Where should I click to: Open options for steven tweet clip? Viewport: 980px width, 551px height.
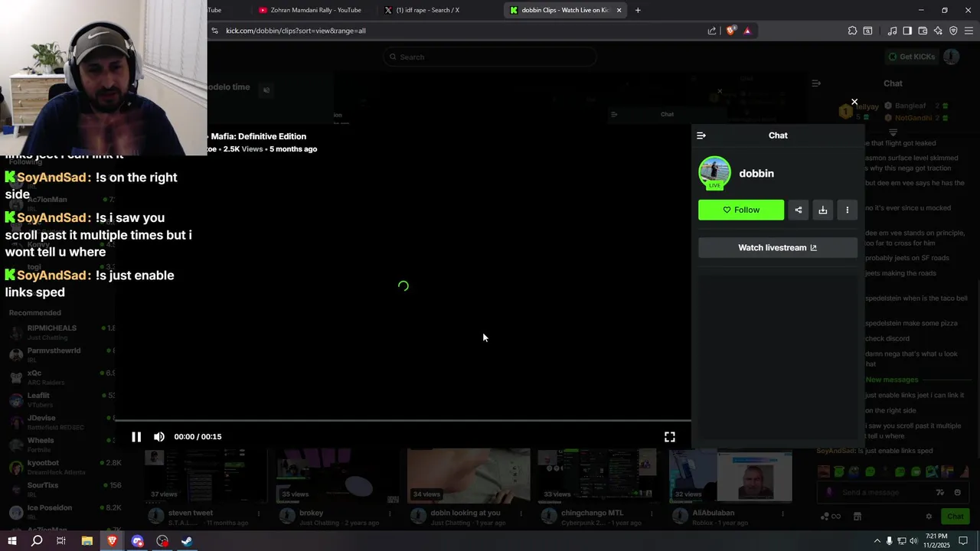tap(258, 514)
